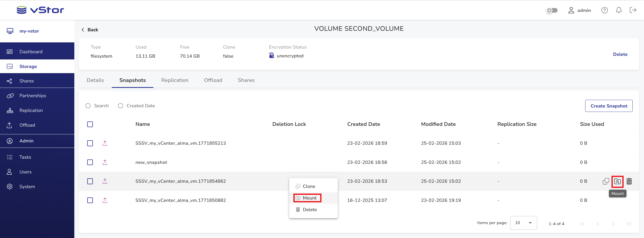
Task: Click the trash icon for the hovered snapshot
Action: (x=629, y=181)
